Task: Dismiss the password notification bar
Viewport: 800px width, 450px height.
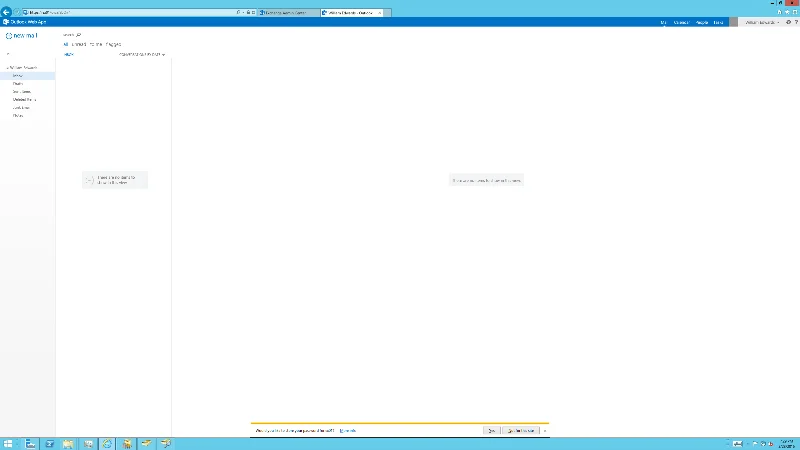Action: pyautogui.click(x=544, y=430)
